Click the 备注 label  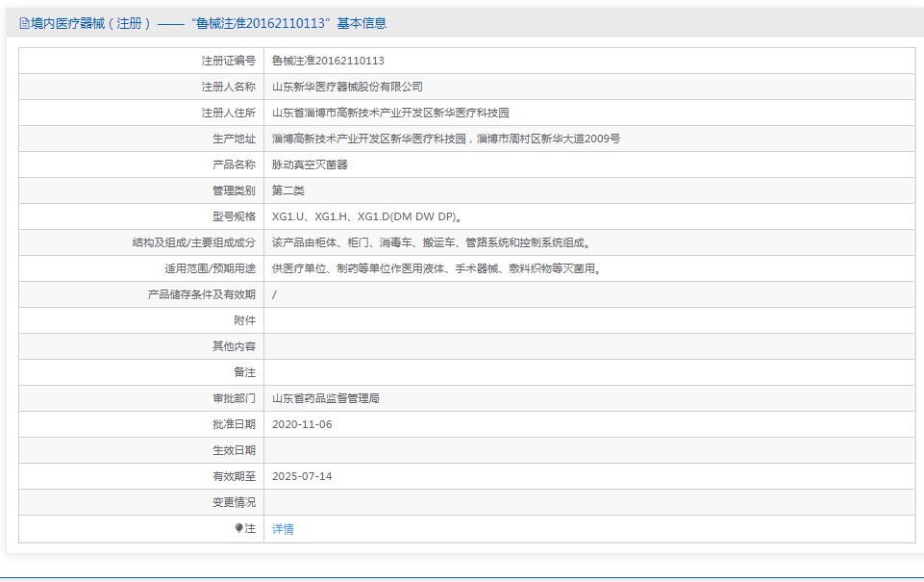coord(244,372)
